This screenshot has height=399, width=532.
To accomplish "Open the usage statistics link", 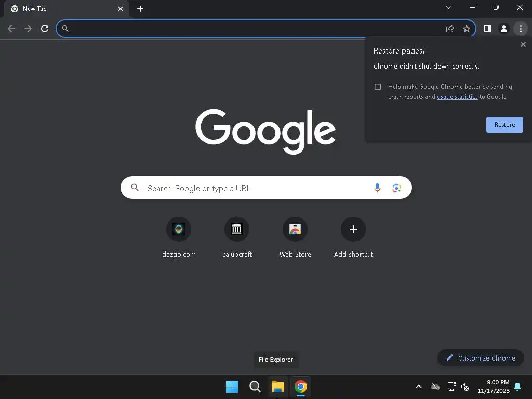I will (457, 97).
